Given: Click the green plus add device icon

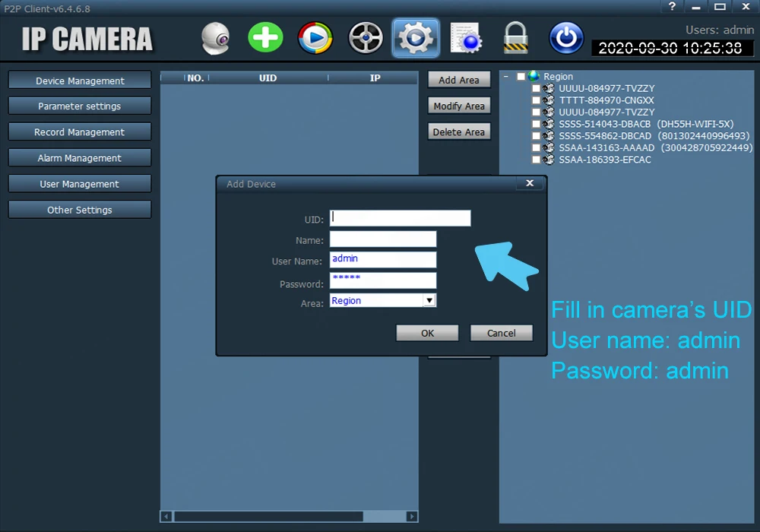Looking at the screenshot, I should pos(265,37).
